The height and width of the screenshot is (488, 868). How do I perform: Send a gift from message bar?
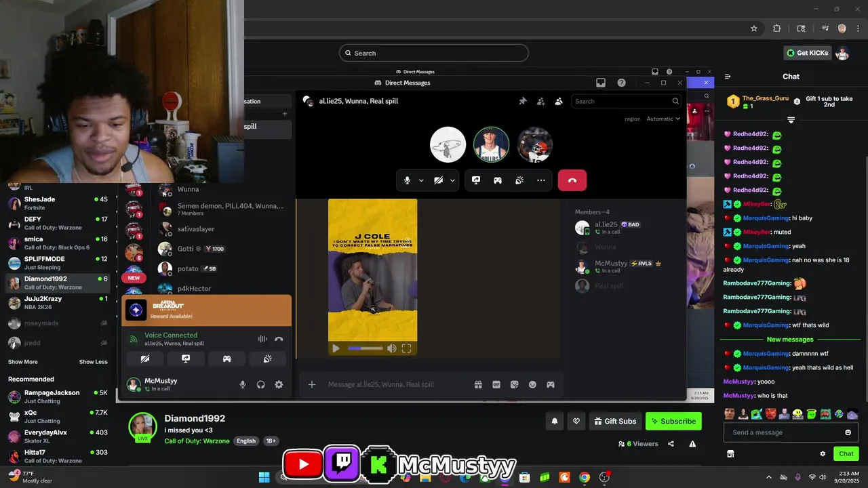tap(478, 384)
